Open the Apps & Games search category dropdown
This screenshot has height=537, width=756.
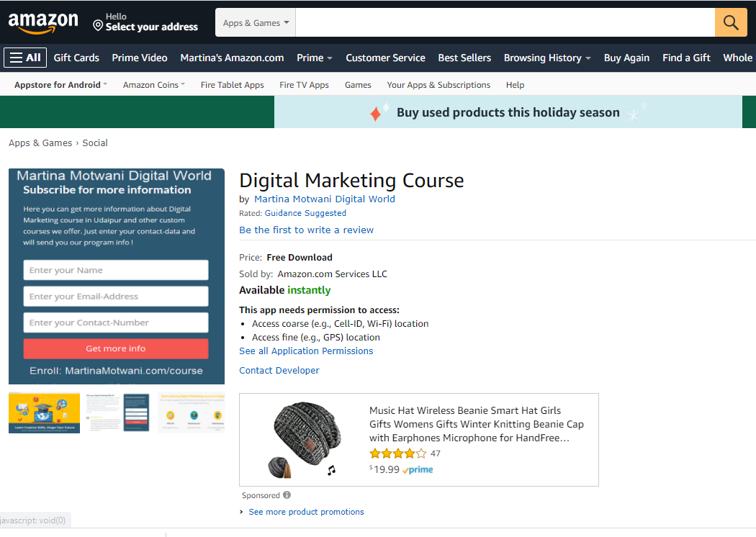(255, 22)
